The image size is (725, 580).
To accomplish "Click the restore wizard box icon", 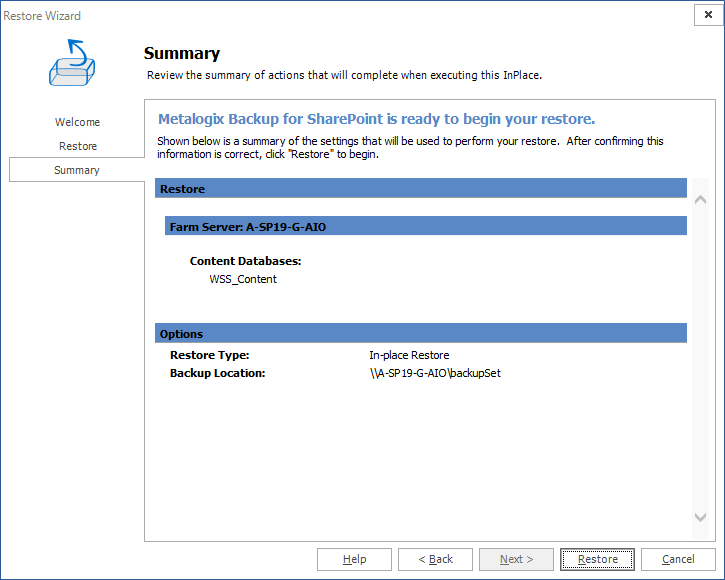I will pyautogui.click(x=74, y=63).
